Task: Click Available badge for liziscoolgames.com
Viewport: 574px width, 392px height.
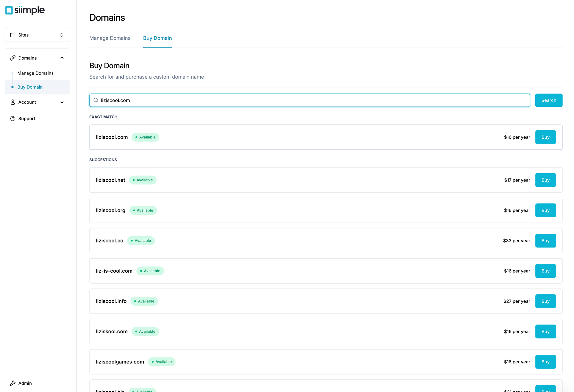Action: (x=162, y=362)
